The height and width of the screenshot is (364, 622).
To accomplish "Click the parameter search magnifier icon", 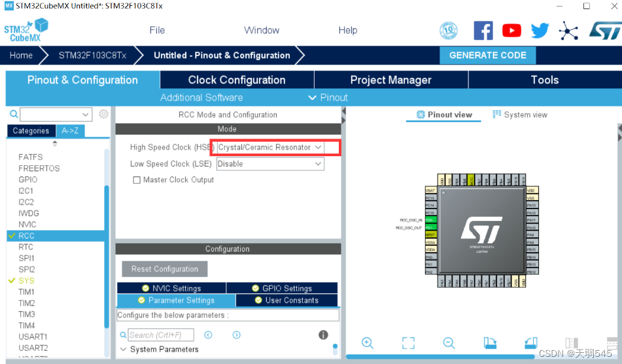I will (x=123, y=335).
